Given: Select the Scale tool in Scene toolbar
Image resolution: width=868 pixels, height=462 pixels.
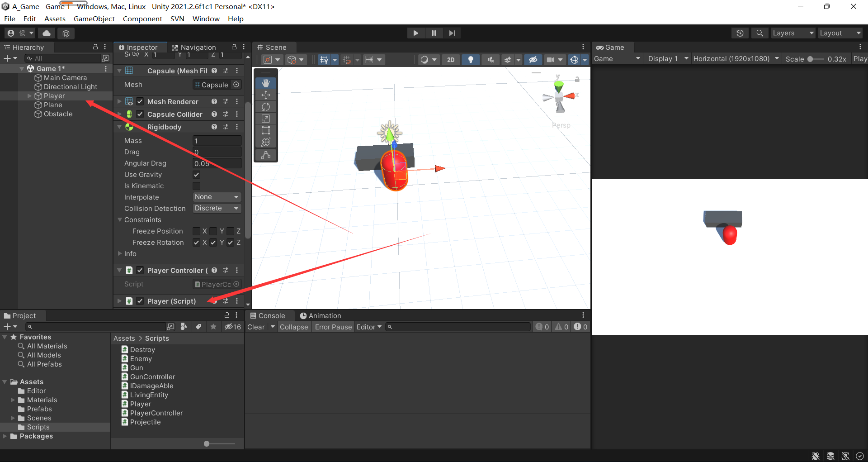Looking at the screenshot, I should pyautogui.click(x=266, y=118).
